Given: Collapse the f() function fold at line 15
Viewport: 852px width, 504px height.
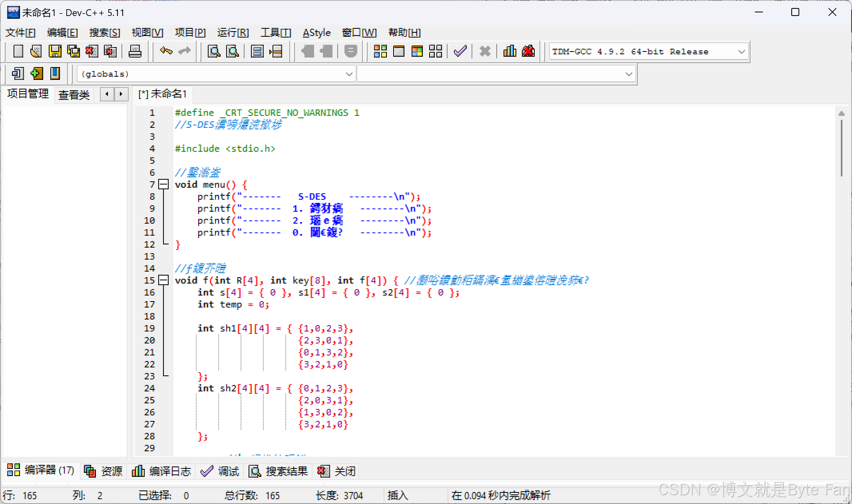Looking at the screenshot, I should point(163,280).
